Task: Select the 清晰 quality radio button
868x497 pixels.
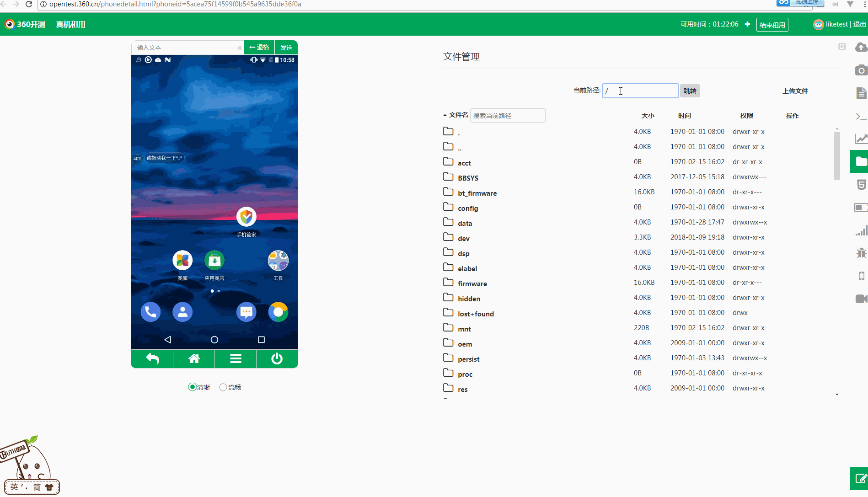Action: coord(193,387)
